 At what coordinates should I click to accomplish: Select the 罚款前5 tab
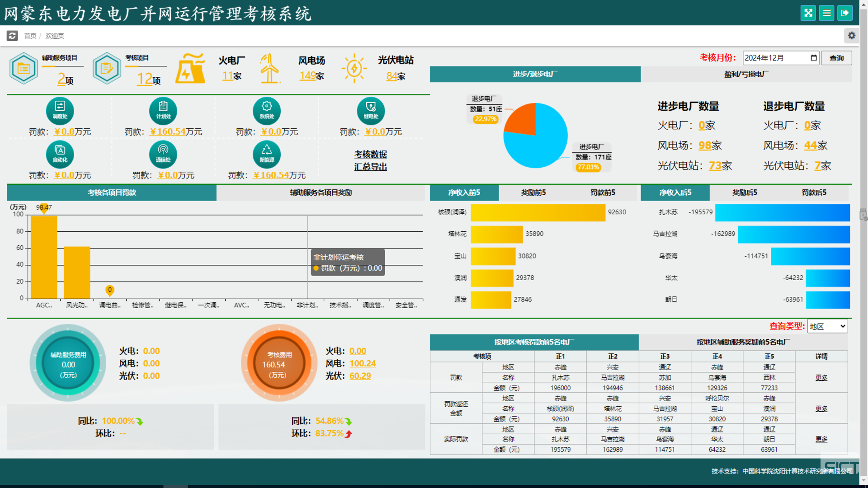pos(603,192)
